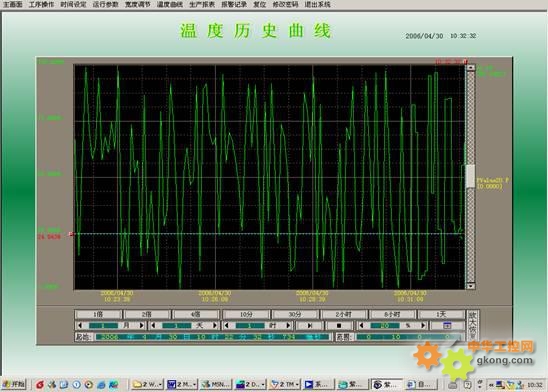Click the red cursor marker at left axis
The image size is (548, 392).
pos(71,234)
